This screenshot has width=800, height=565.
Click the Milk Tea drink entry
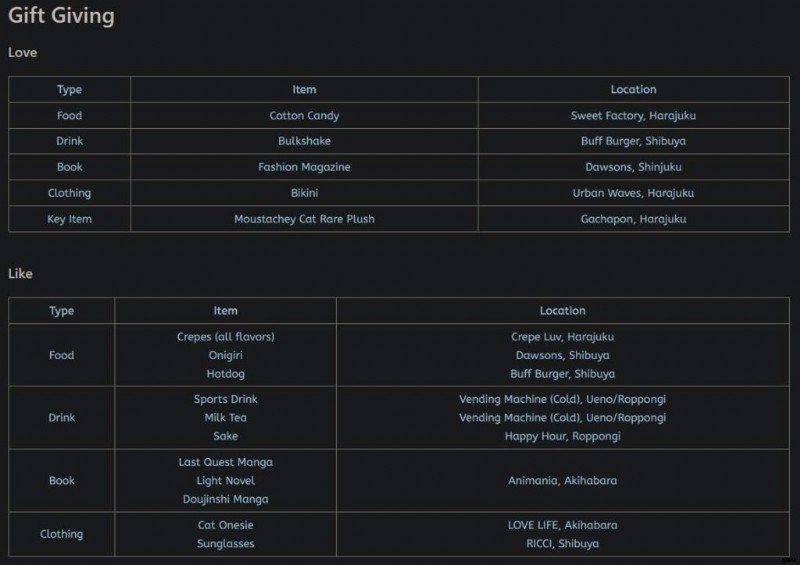[225, 418]
